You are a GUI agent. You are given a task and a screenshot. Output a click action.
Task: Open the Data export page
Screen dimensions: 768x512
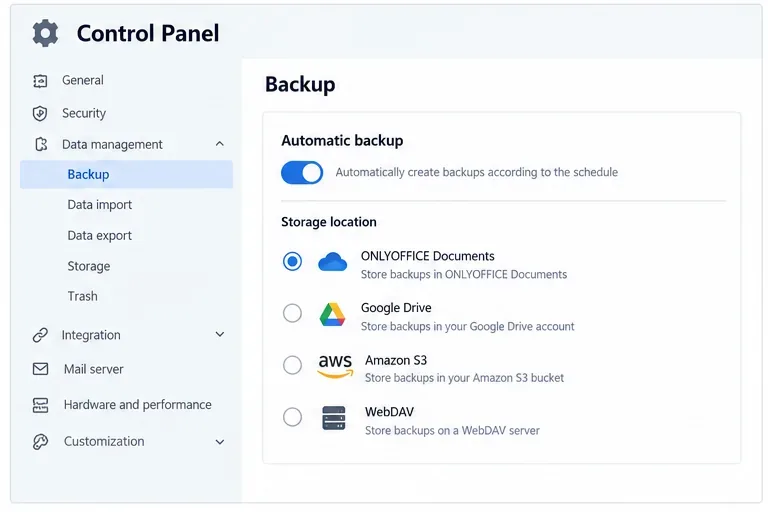coord(99,236)
